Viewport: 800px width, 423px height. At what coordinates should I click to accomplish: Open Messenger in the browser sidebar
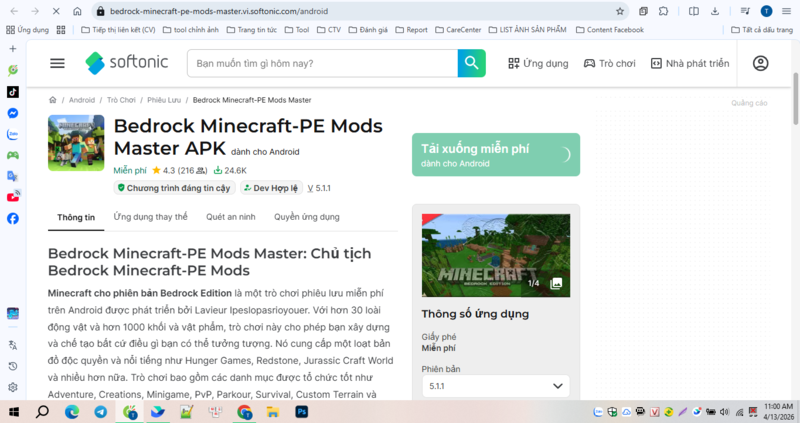pos(13,113)
